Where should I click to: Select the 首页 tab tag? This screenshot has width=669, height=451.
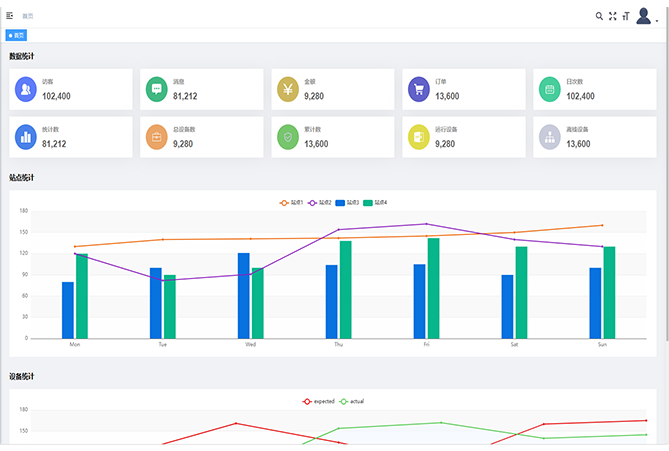click(17, 35)
